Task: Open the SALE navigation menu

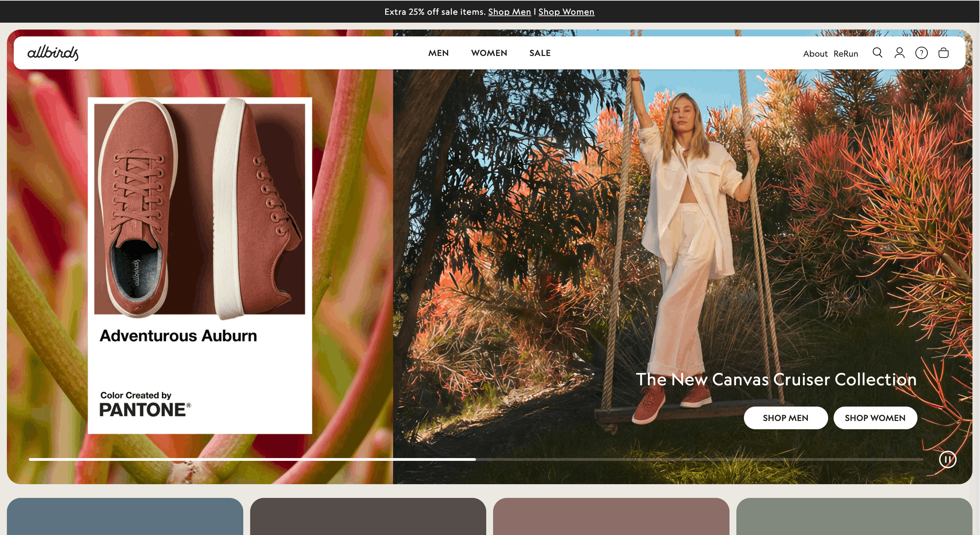Action: (540, 53)
